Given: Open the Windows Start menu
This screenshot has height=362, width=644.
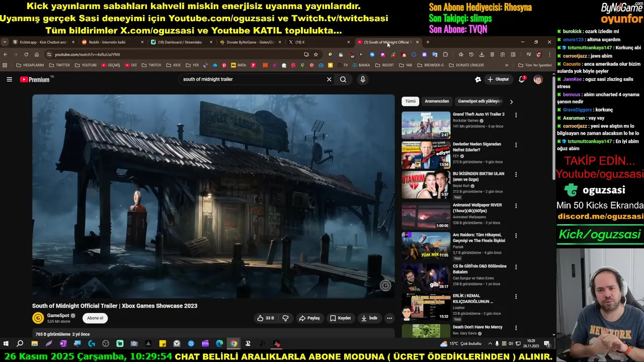Looking at the screenshot, I should click(6, 344).
